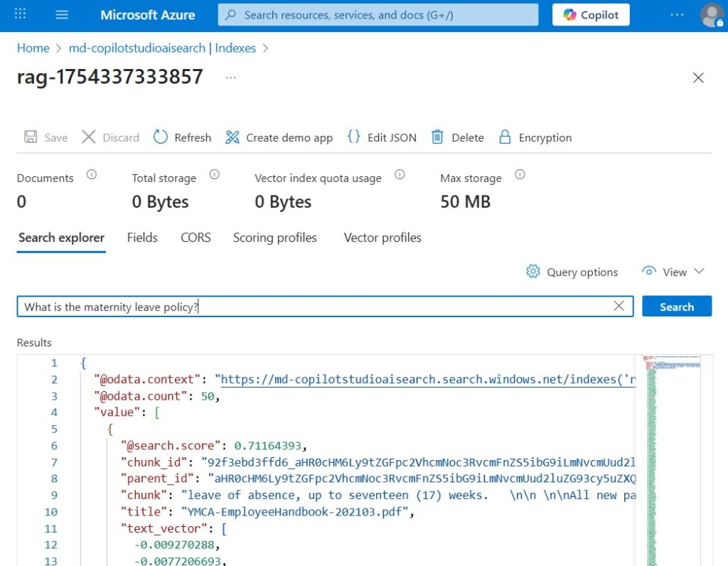Open the Vector profiles tab

pos(382,237)
